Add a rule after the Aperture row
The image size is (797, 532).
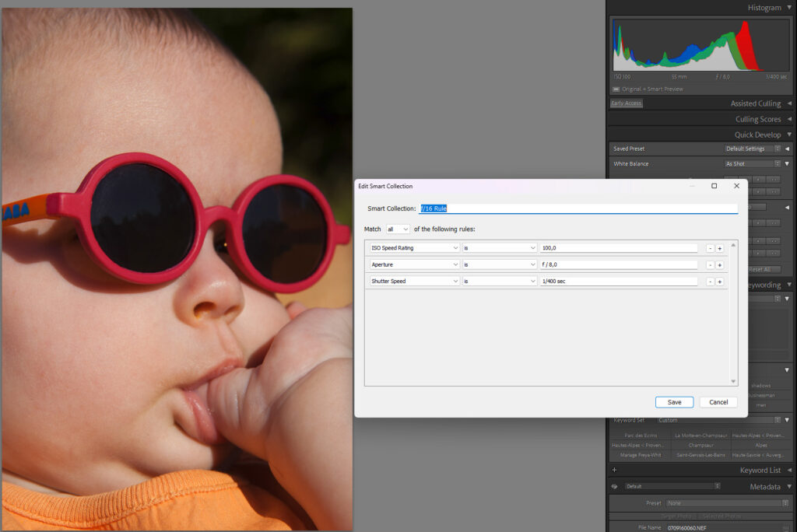720,265
